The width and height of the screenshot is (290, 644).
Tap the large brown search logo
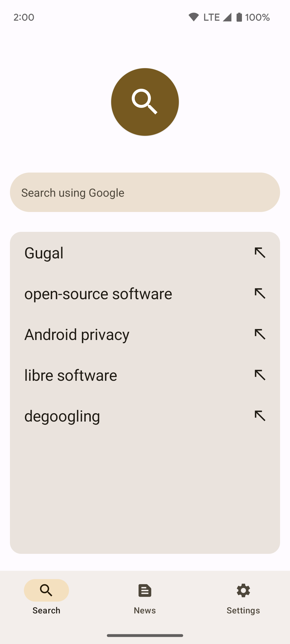click(145, 102)
